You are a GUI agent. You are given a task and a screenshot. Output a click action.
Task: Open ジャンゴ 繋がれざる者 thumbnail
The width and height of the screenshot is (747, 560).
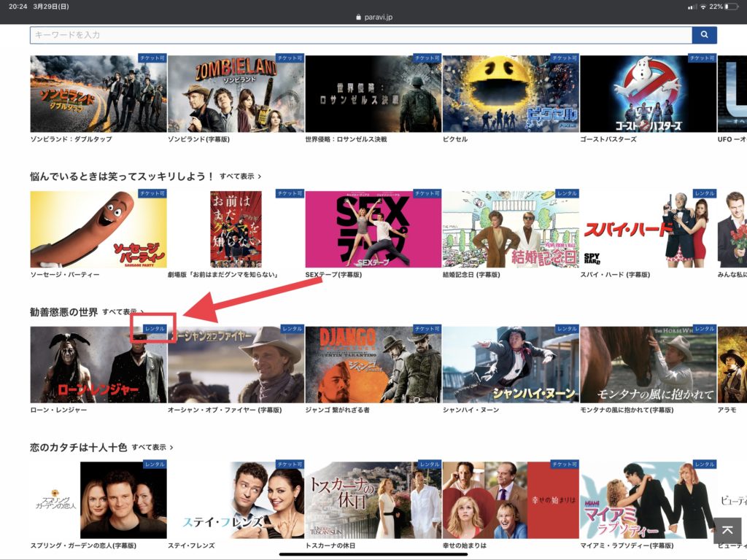tap(373, 365)
